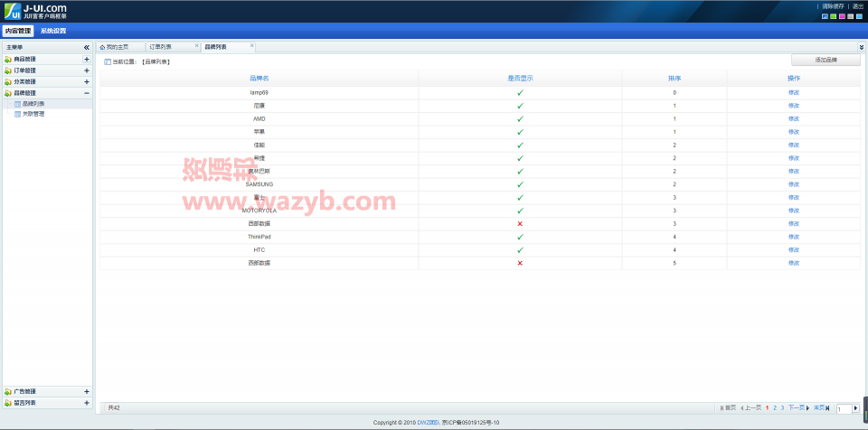This screenshot has height=430, width=868.
Task: Click the folder icon beside 品牌管理
Action: 8,93
